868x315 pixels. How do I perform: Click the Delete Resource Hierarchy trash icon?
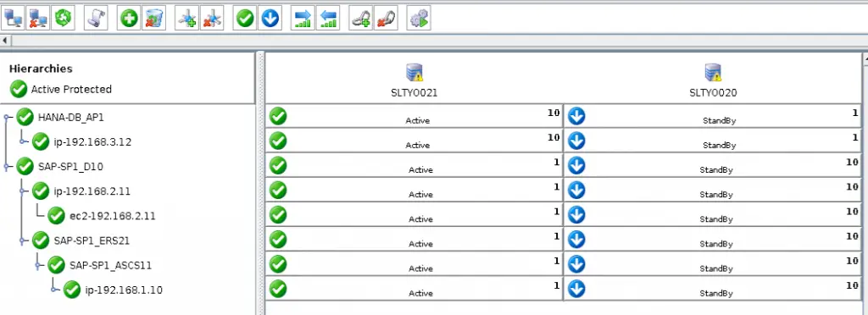154,19
